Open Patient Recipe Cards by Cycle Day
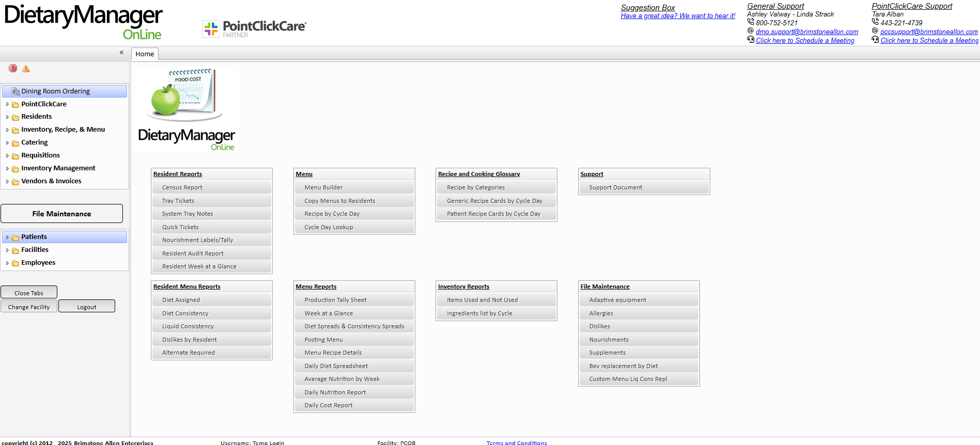 click(x=496, y=214)
